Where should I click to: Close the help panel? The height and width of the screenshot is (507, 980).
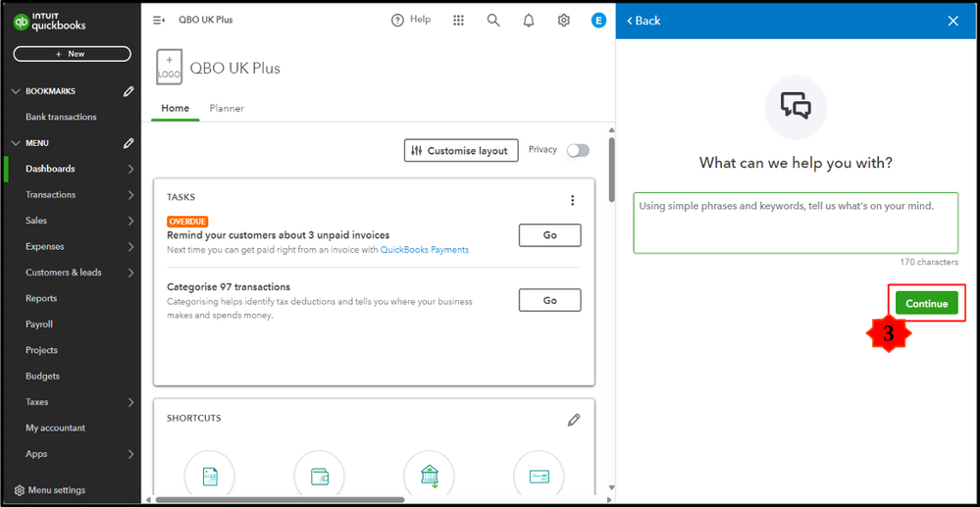[954, 21]
